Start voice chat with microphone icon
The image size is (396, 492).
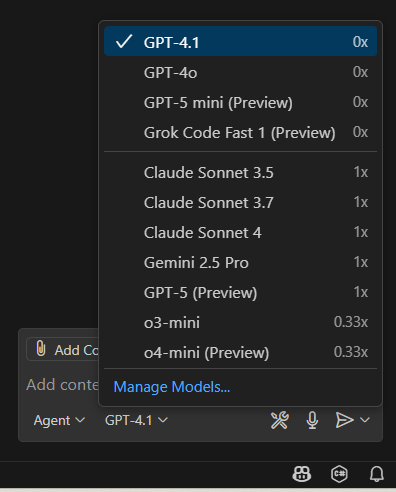coord(312,420)
